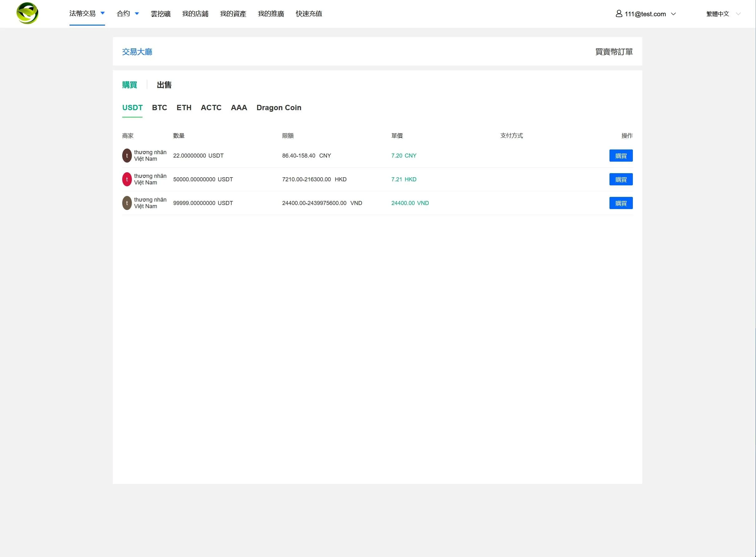This screenshot has width=756, height=557.
Task: Click the dark brown merchant avatar in first row
Action: pos(127,155)
